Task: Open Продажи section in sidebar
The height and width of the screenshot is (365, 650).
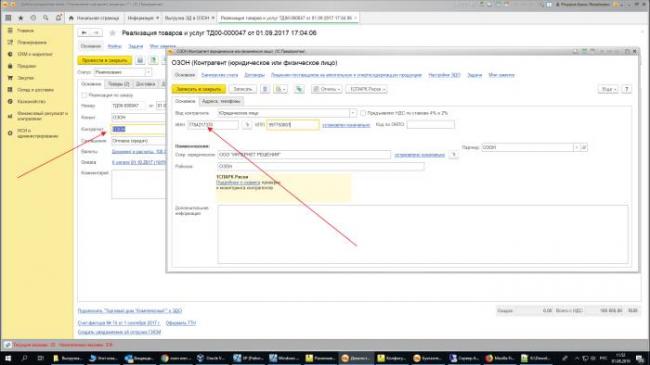Action: (27, 66)
